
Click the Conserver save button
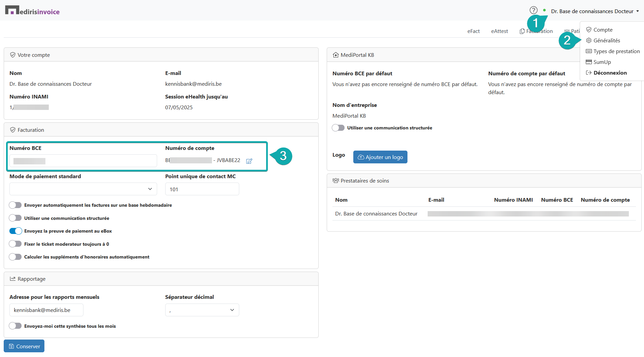[x=24, y=346]
